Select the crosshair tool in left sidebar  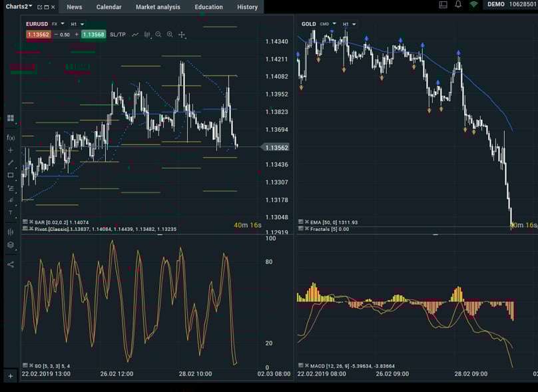coord(11,150)
